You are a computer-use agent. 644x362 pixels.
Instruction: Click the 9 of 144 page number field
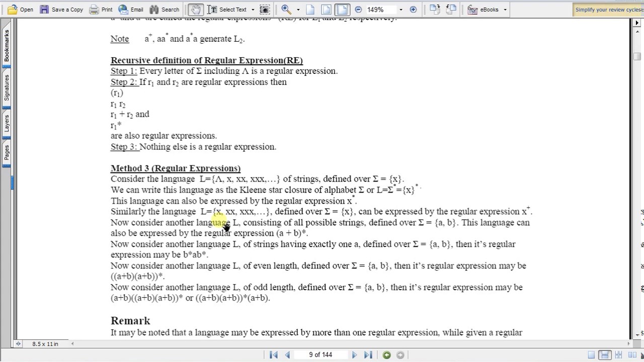320,355
